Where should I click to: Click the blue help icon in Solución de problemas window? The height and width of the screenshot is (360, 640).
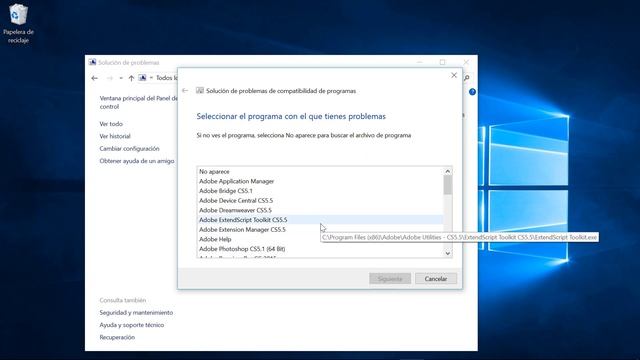(472, 92)
